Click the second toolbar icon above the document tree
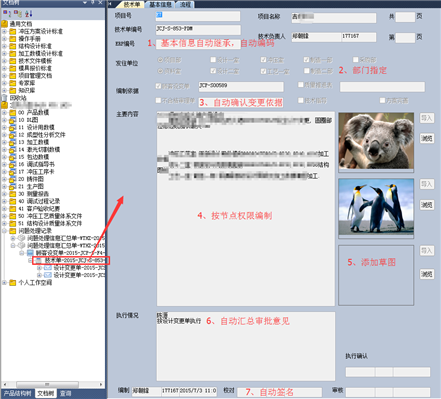 [18, 14]
